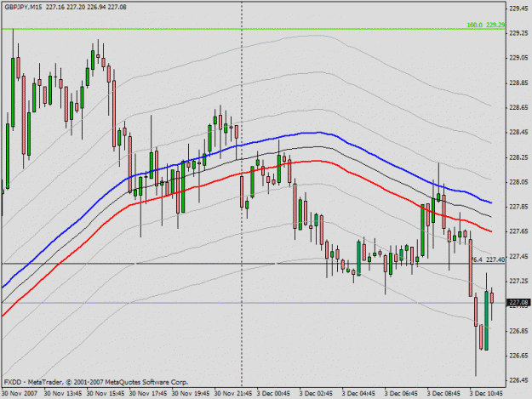Click the 3 Dec 02:45 time label

[316, 394]
